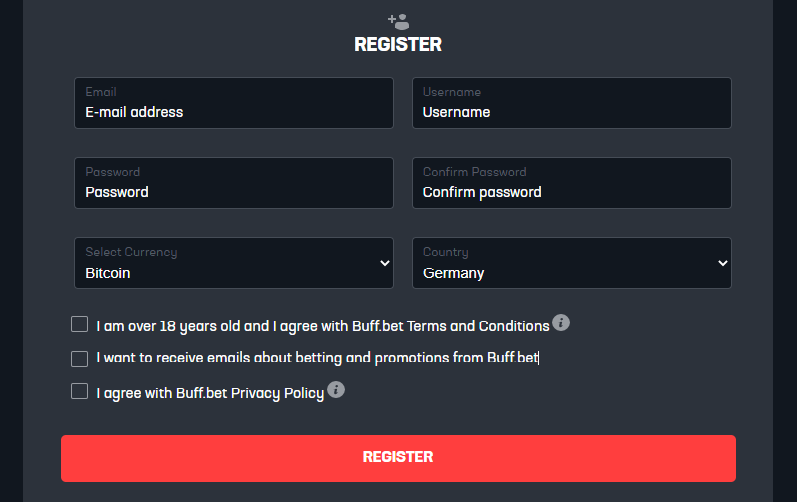
Task: Click the REGISTER heading title
Action: coord(398,45)
